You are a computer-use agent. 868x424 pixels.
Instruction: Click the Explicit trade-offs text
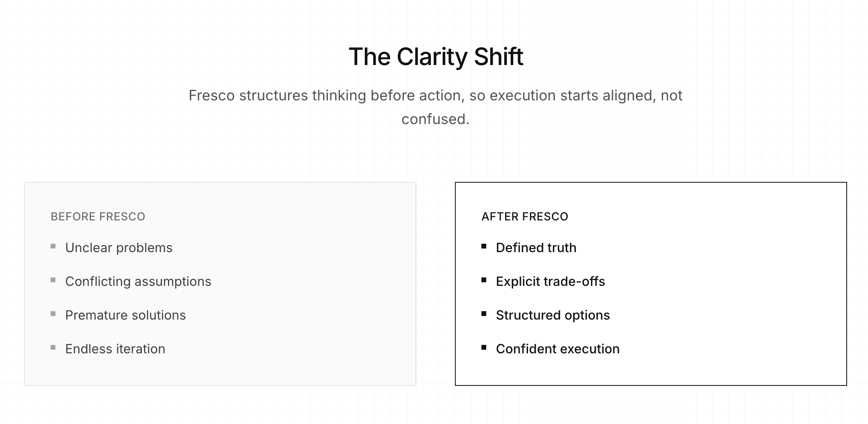550,282
